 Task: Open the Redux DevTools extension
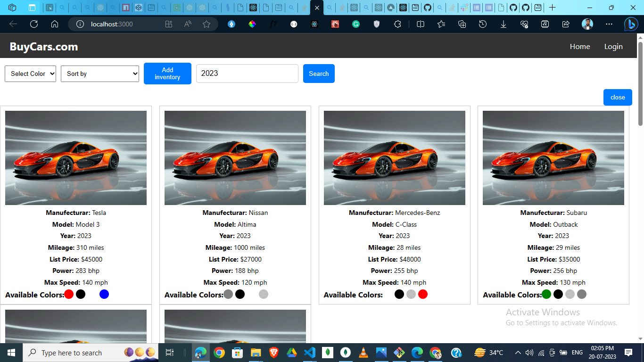(x=335, y=24)
